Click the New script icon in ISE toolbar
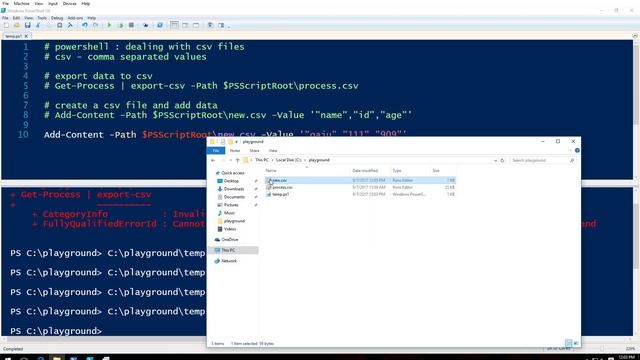This screenshot has height=360, width=640. click(6, 25)
